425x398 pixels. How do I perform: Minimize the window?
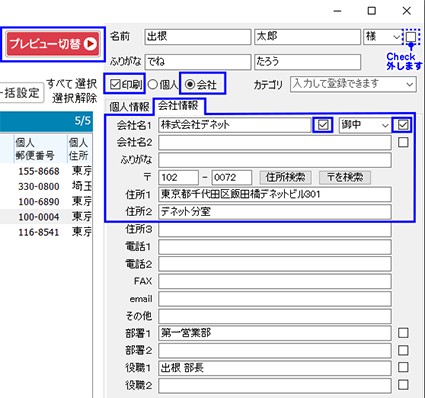point(337,11)
